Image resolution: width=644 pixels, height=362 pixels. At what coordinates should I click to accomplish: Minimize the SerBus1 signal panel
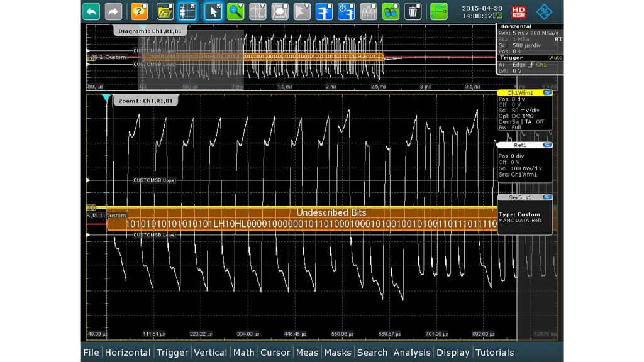coord(548,197)
